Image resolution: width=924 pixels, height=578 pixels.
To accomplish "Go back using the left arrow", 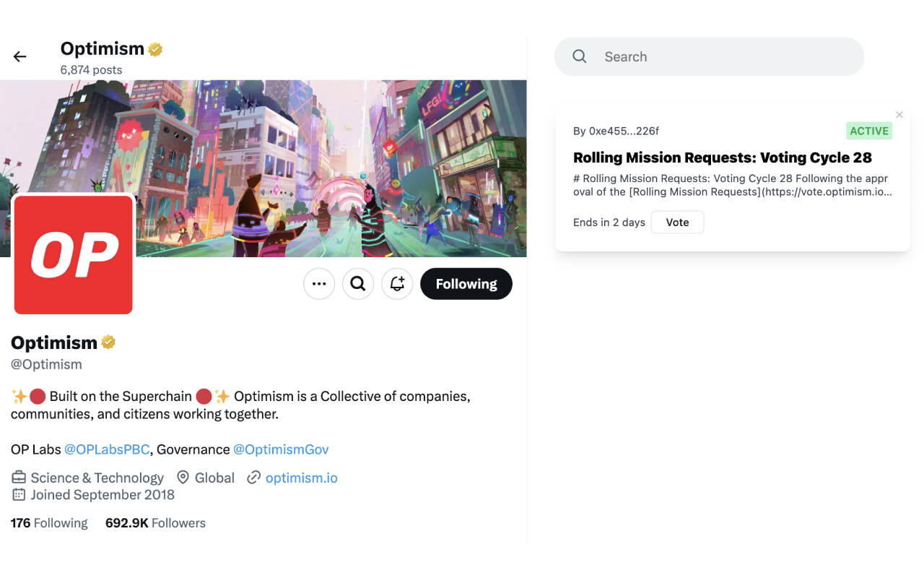I will (19, 56).
